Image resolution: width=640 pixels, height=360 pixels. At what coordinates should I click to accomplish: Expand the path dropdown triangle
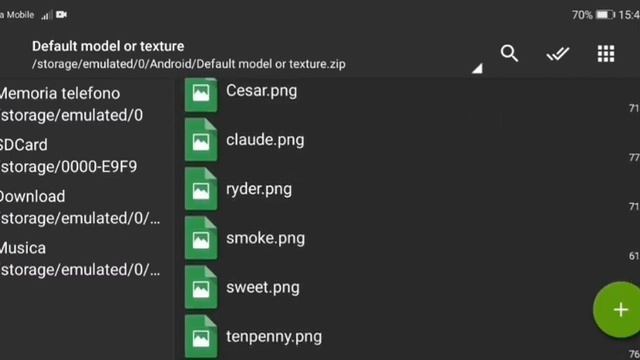pyautogui.click(x=478, y=68)
